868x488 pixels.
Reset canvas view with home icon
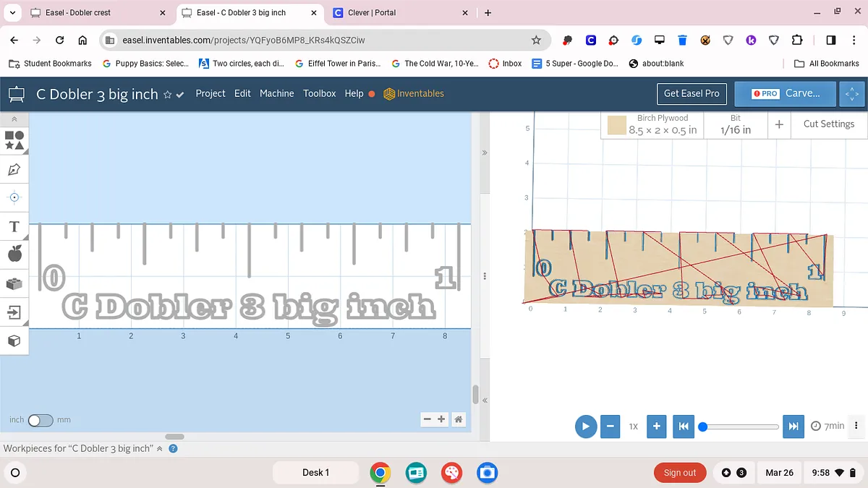click(x=458, y=419)
